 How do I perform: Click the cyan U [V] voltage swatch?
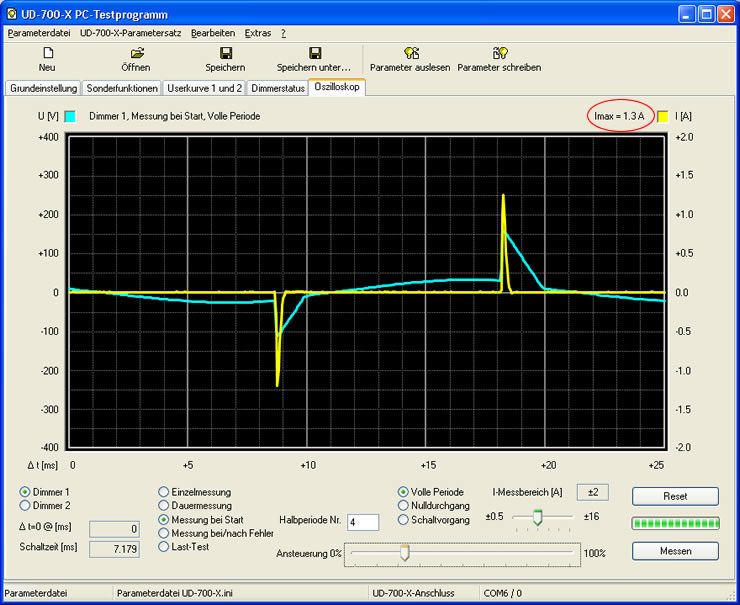(x=70, y=116)
